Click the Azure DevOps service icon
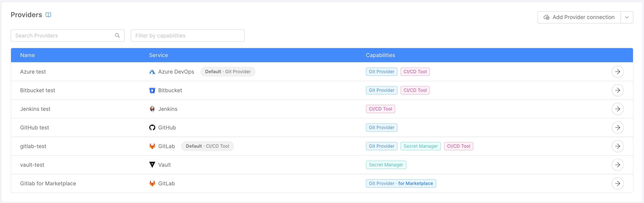Image resolution: width=644 pixels, height=203 pixels. pyautogui.click(x=152, y=71)
